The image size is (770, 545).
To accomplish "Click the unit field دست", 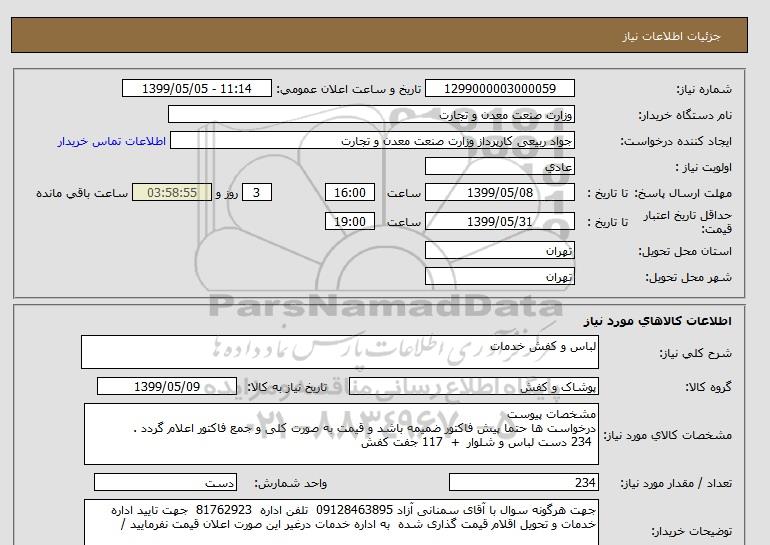I will click(165, 482).
